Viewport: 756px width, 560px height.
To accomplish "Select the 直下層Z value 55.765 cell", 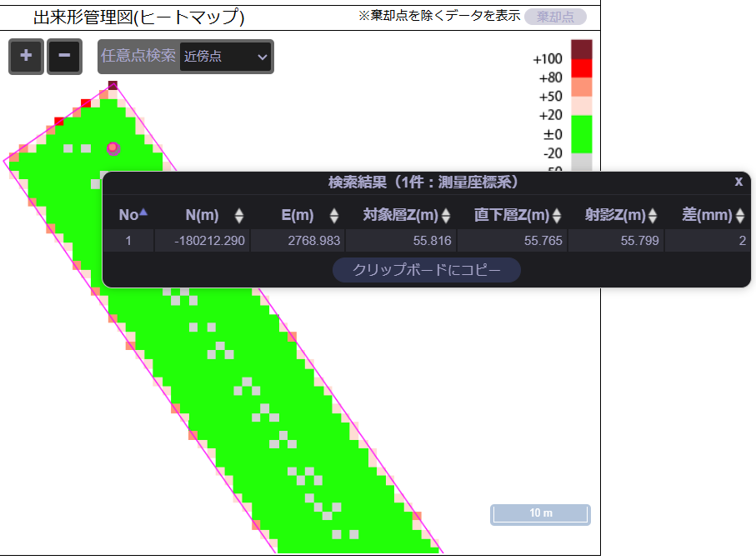I will [512, 241].
